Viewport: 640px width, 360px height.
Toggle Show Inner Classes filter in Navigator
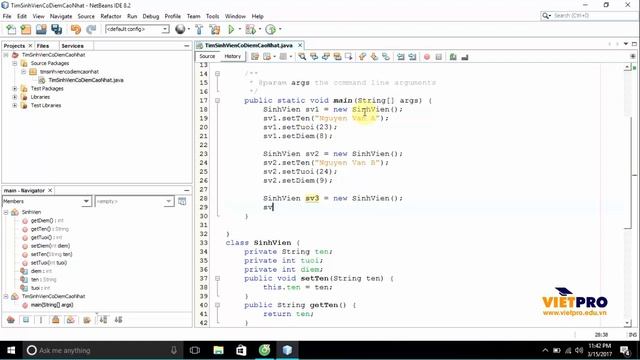71,320
